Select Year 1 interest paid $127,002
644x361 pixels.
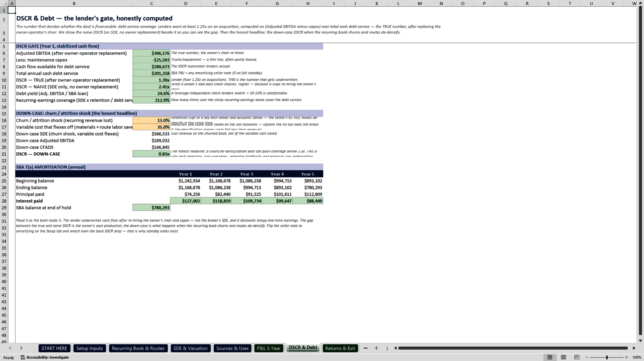pyautogui.click(x=186, y=201)
